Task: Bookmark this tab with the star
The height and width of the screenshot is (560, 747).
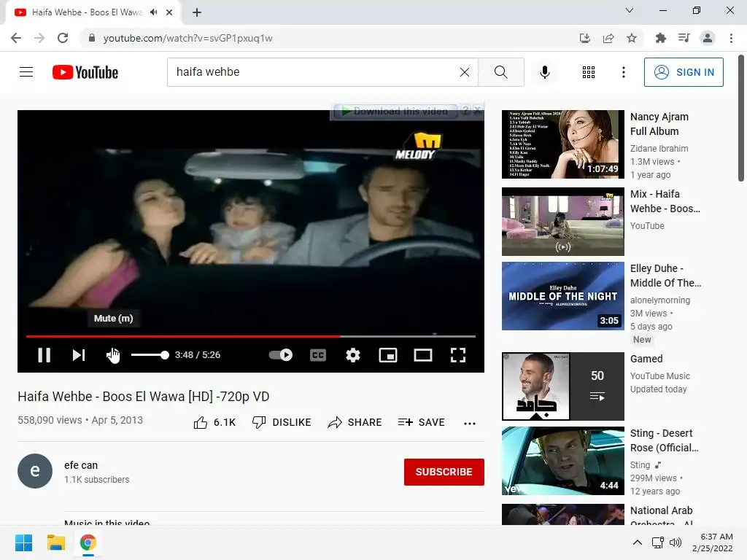Action: [632, 38]
